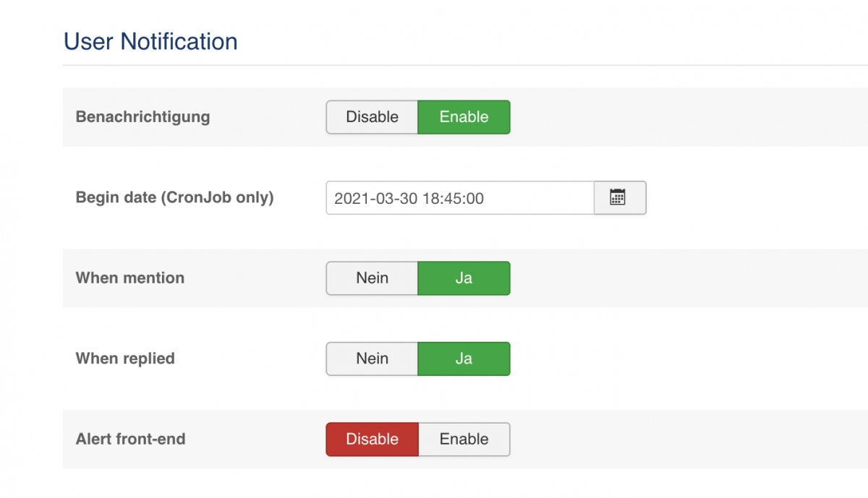This screenshot has height=498, width=868.
Task: Click the 18:45:00 time in Begin date field
Action: coord(453,199)
